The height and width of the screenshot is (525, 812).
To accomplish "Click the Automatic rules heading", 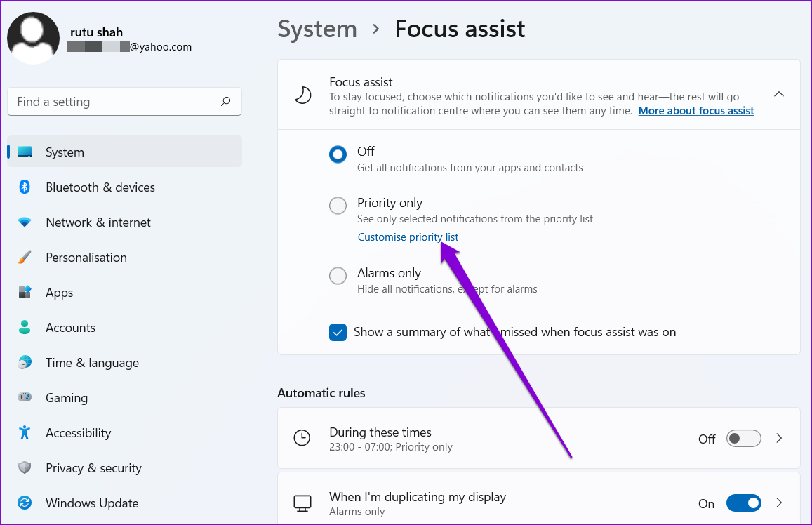I will pos(321,393).
